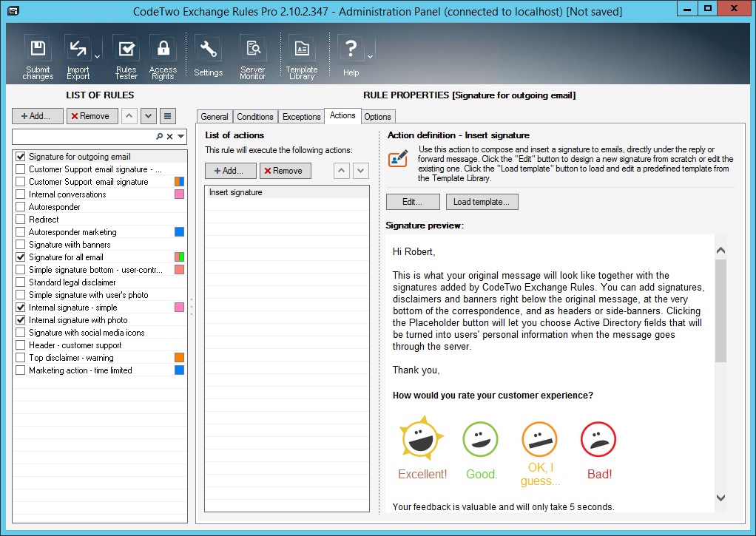The height and width of the screenshot is (536, 756).
Task: Move selected rule down in list
Action: pyautogui.click(x=148, y=115)
